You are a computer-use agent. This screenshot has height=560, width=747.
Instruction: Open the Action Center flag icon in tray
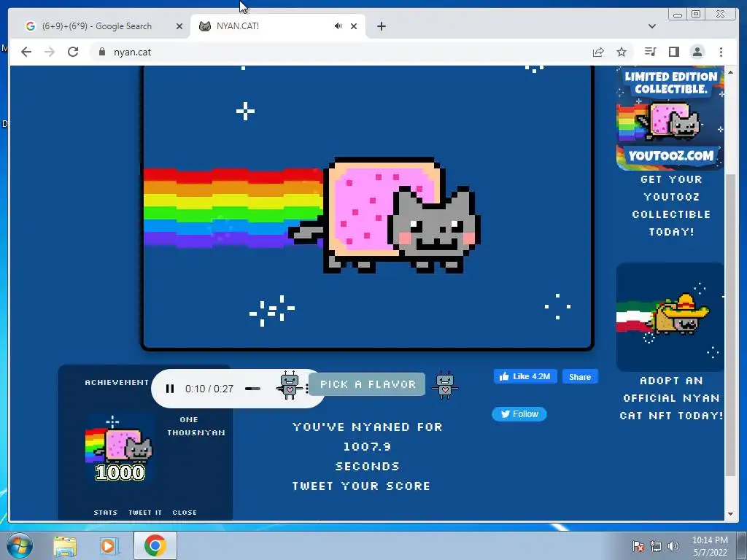pos(638,546)
